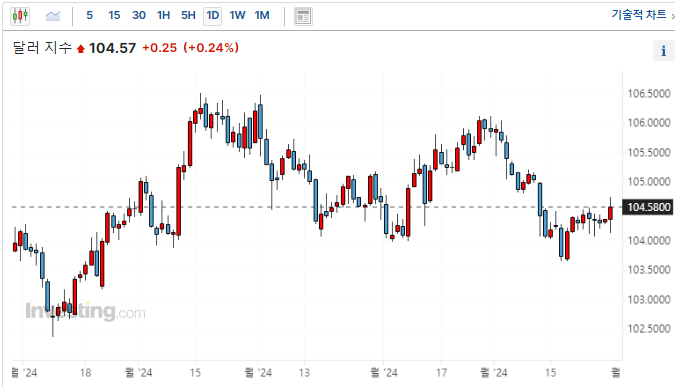Choose the 1H timeframe
Screen dimensions: 675x387
coord(164,15)
